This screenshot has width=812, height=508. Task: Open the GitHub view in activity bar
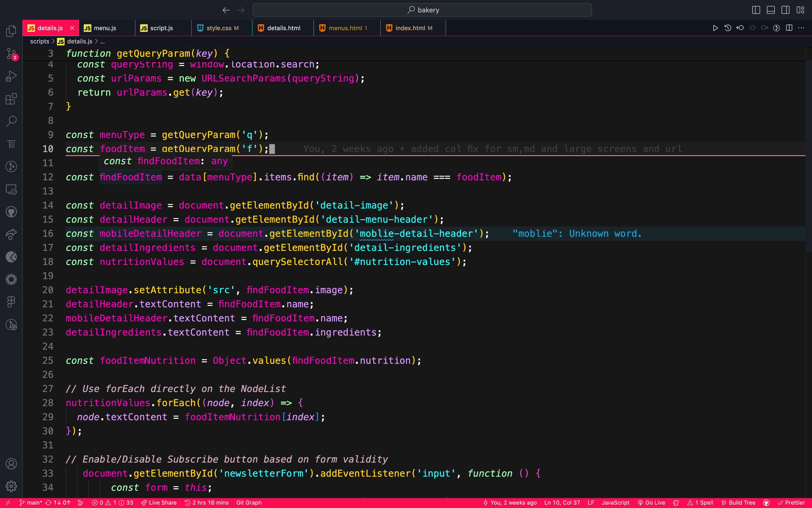click(11, 212)
